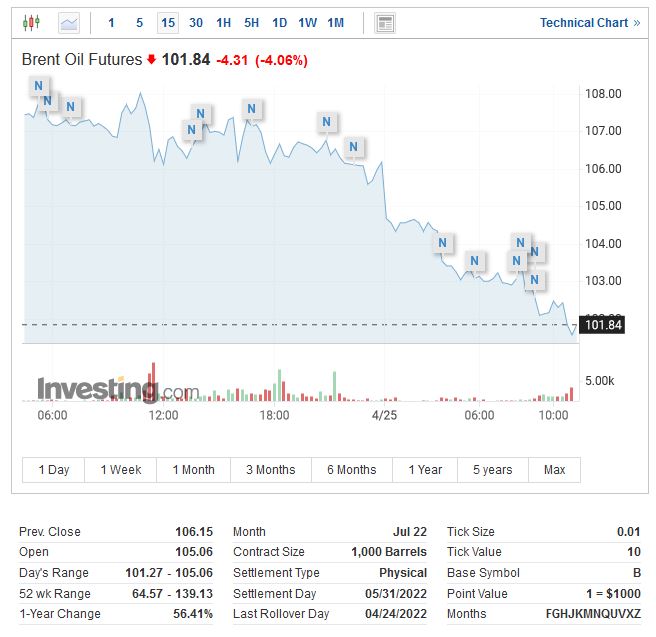656x637 pixels.
Task: Switch to the 3 Months range
Action: (270, 470)
